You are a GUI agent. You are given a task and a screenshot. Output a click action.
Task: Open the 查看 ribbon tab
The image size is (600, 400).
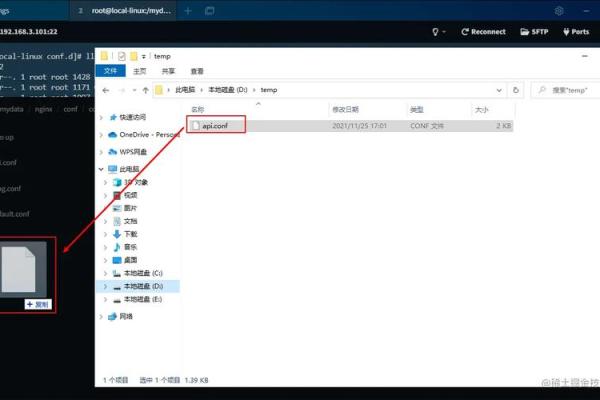click(x=197, y=71)
